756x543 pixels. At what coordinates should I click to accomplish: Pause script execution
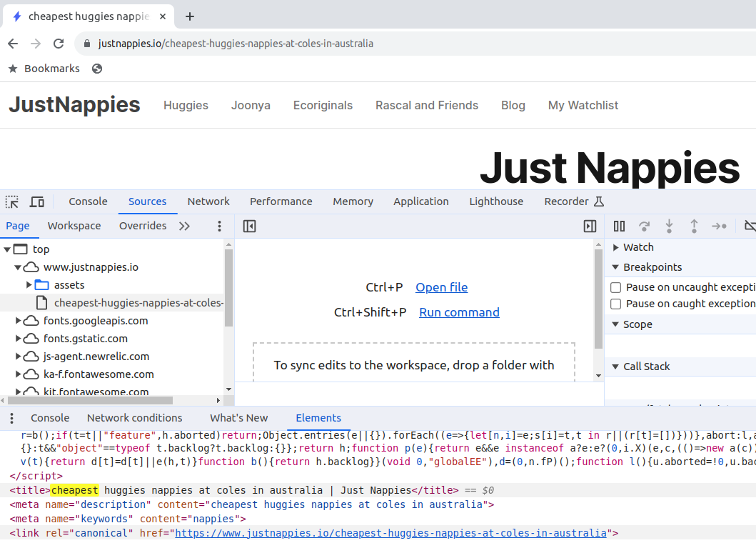pos(619,226)
